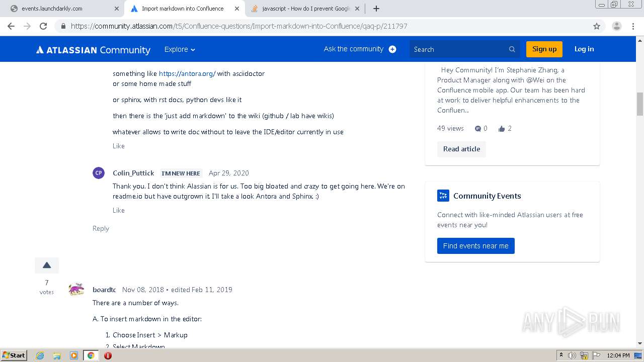
Task: Open the Action Center flag icon
Action: (596, 355)
